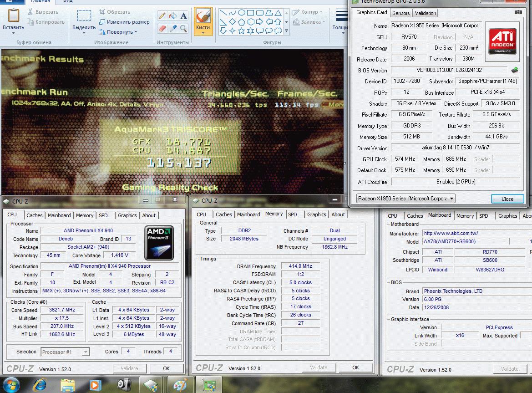532x393 pixels.
Task: Click the Вырезать scissors cut icon
Action: (30, 12)
